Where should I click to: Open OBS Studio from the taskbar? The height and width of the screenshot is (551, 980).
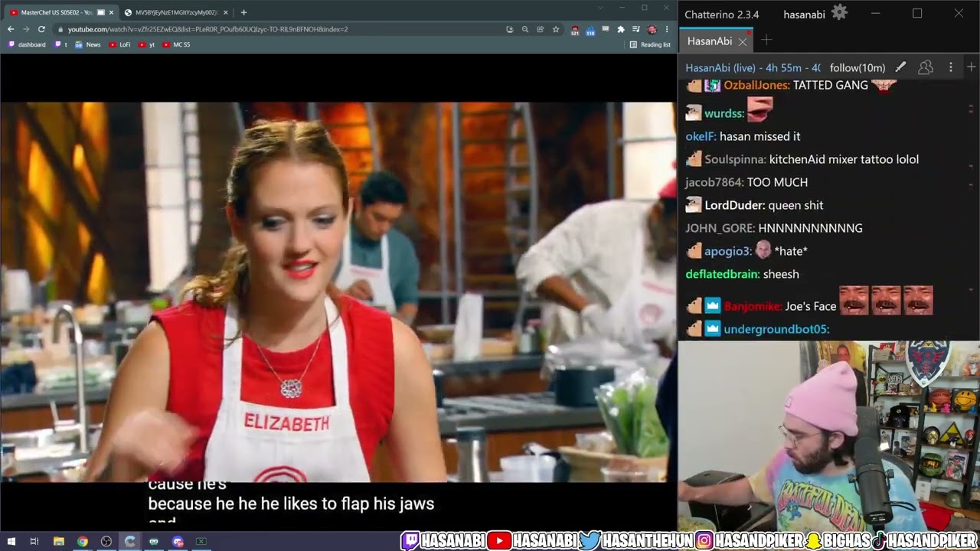[106, 541]
